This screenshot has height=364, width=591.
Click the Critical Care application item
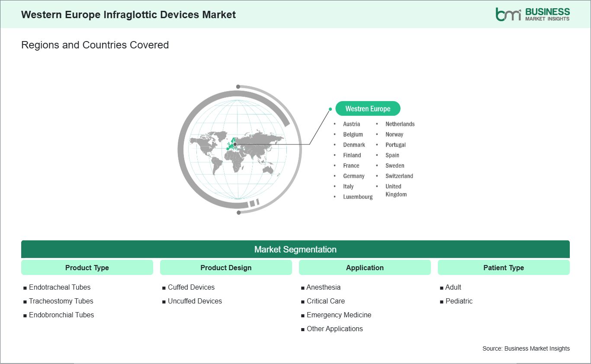click(326, 301)
